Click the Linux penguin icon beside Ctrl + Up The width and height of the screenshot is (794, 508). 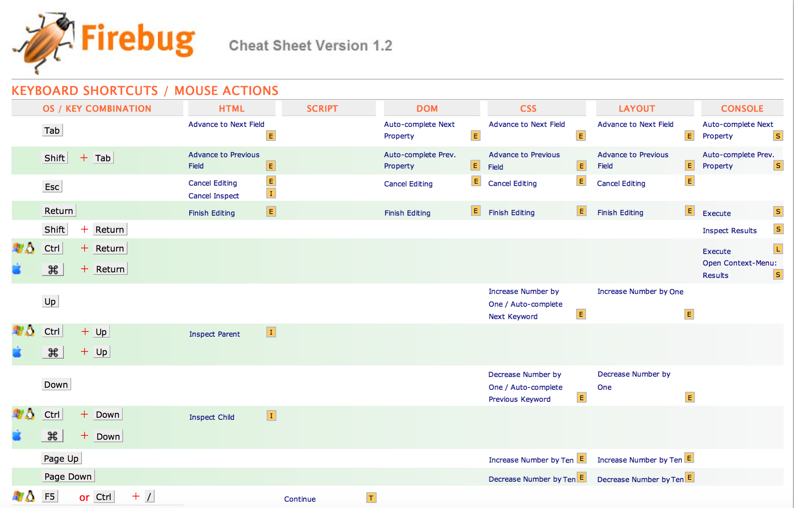coord(30,331)
